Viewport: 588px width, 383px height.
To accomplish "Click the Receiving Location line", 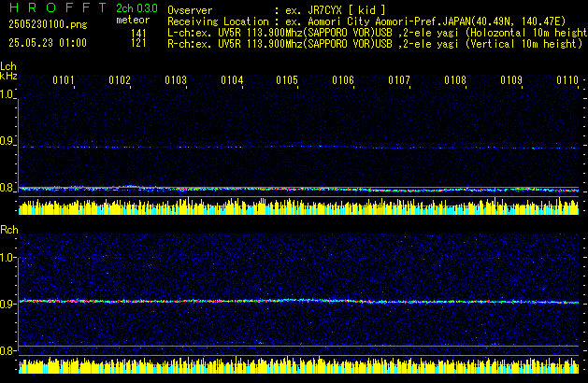I will [x=366, y=21].
